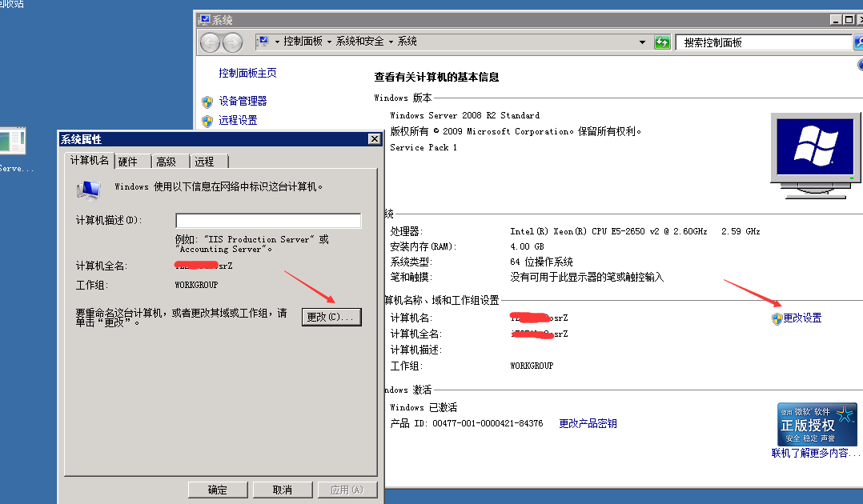Click the shield icon next to 设备管理器

(x=207, y=102)
